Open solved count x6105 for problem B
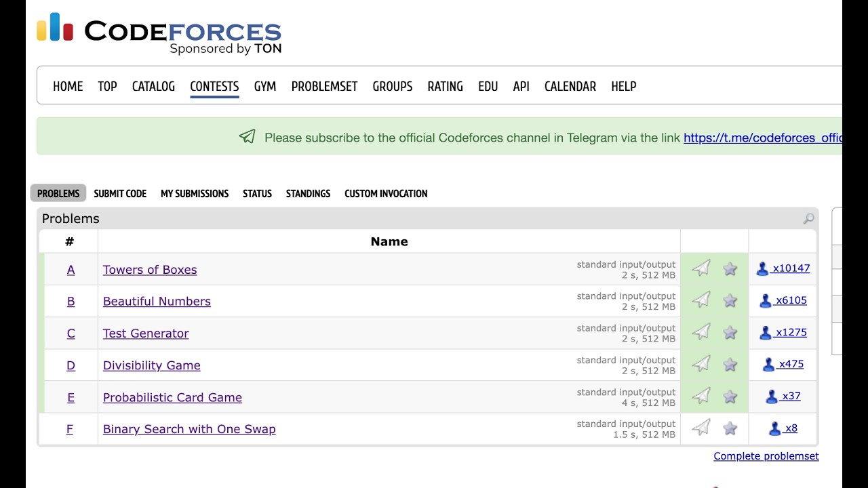The image size is (868, 488). [783, 300]
